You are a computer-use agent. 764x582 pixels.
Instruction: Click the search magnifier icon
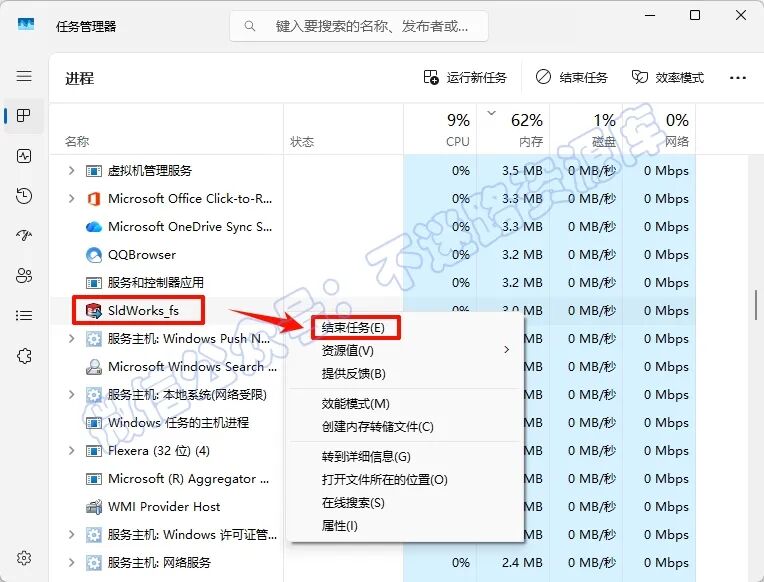(x=249, y=26)
